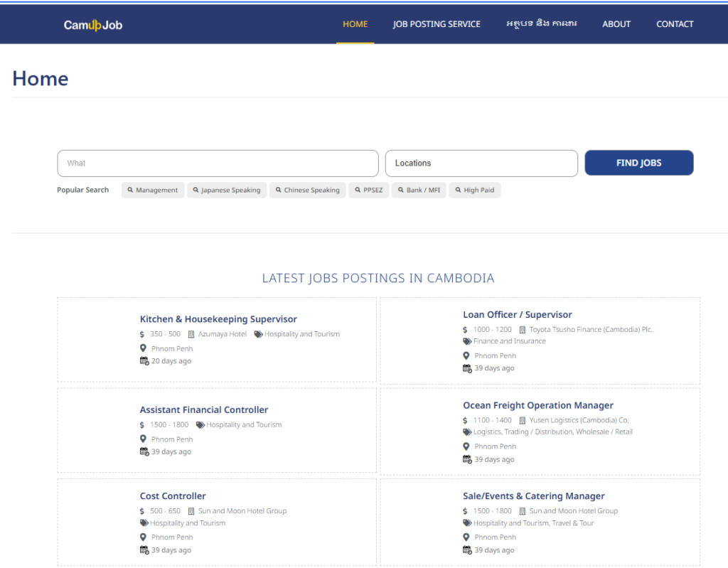Go to the About page

tap(616, 24)
